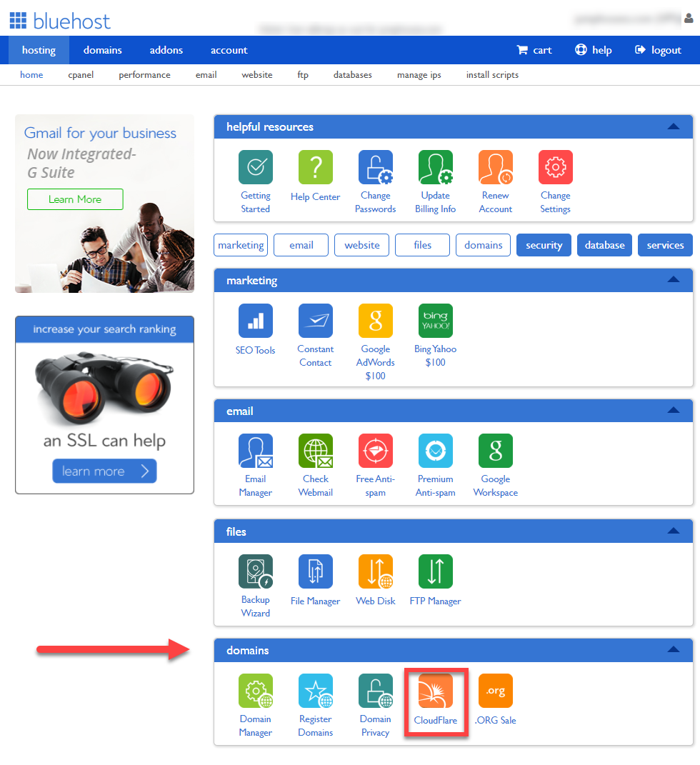Open the addons main tab
The image size is (700, 765).
pyautogui.click(x=166, y=50)
